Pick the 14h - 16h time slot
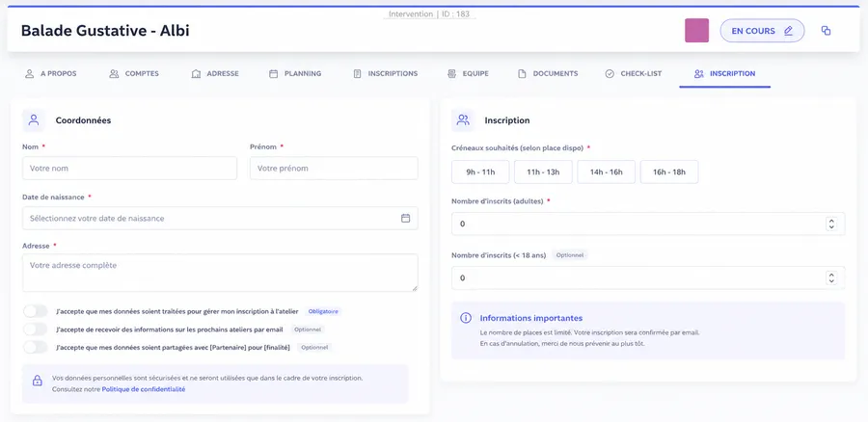Image resolution: width=868 pixels, height=422 pixels. [x=607, y=172]
